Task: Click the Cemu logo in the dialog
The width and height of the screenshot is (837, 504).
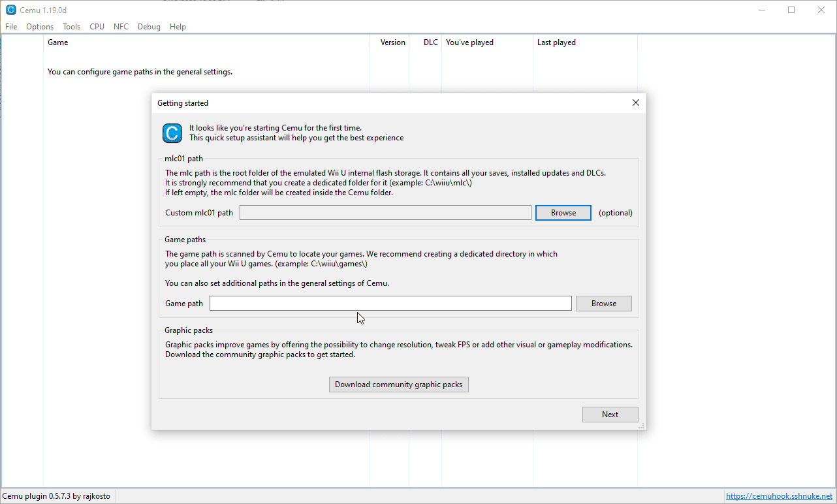Action: [x=172, y=133]
